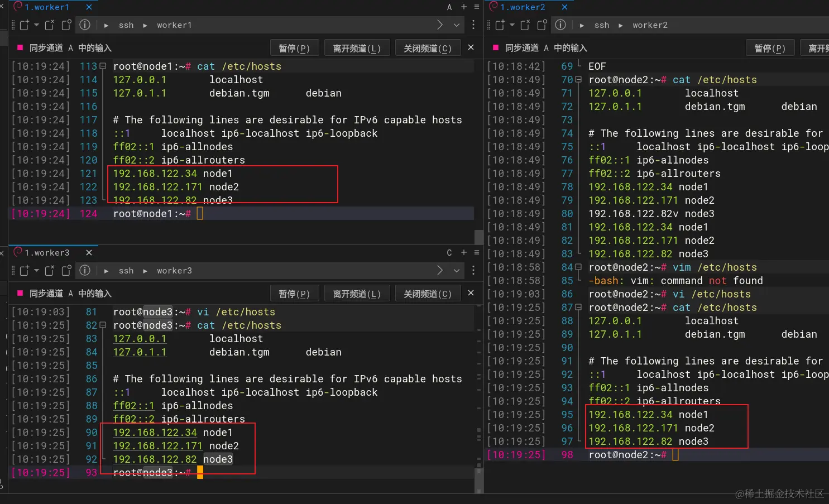The image size is (829, 504).
Task: Click "192.168.122.171 node2" on worker1 line 122
Action: [x=176, y=187]
